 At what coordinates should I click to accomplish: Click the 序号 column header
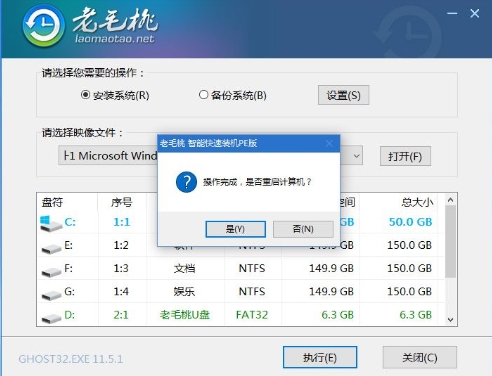tap(121, 202)
